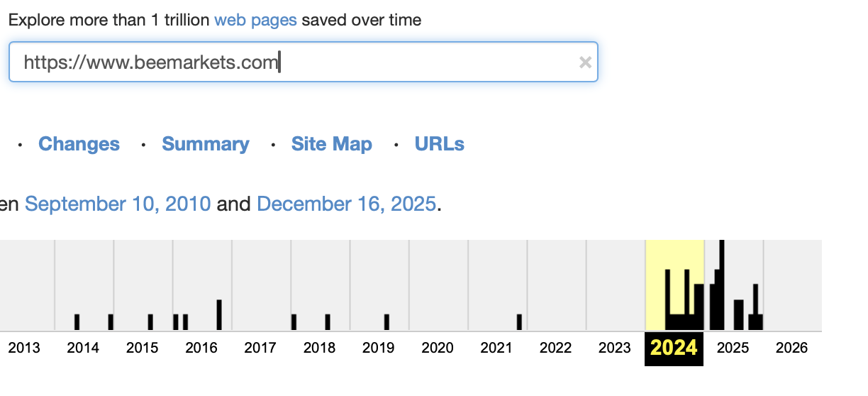Select year 2021 on the timeline
This screenshot has width=868, height=396.
coord(496,348)
